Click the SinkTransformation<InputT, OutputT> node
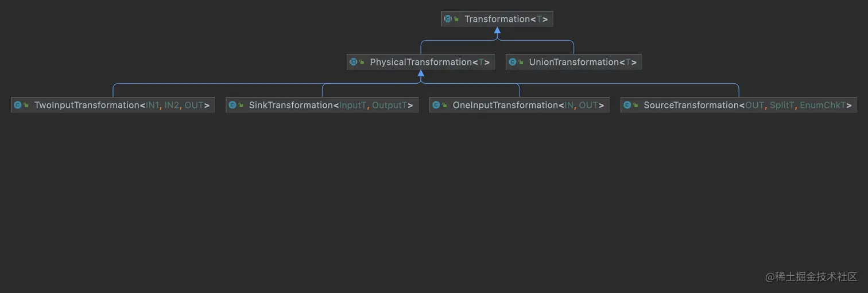 coord(322,105)
